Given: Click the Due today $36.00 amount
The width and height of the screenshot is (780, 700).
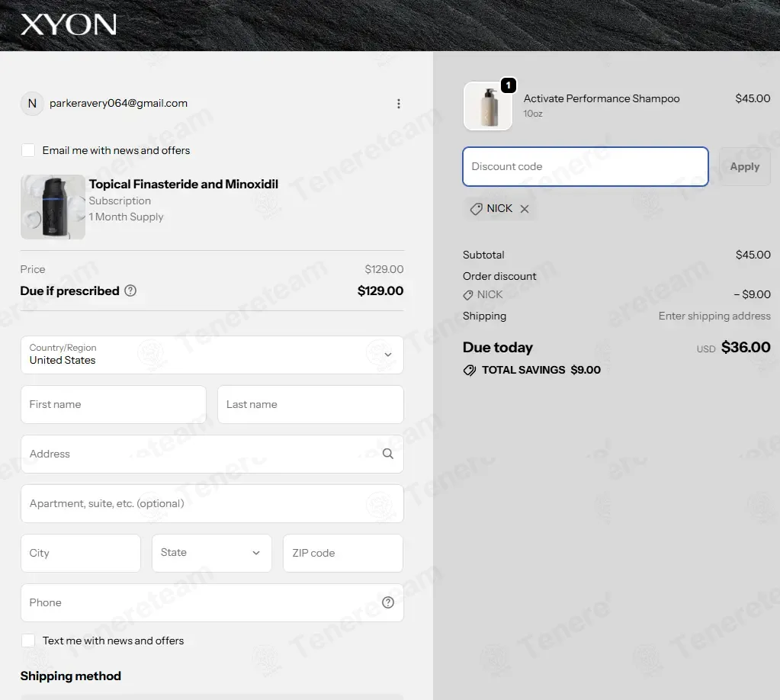Looking at the screenshot, I should [x=746, y=347].
